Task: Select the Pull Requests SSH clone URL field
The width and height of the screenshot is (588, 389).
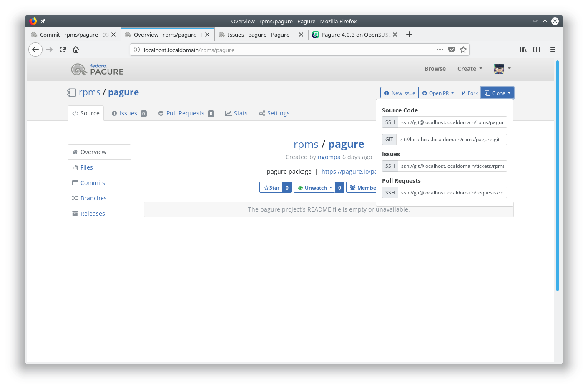Action: click(x=452, y=193)
